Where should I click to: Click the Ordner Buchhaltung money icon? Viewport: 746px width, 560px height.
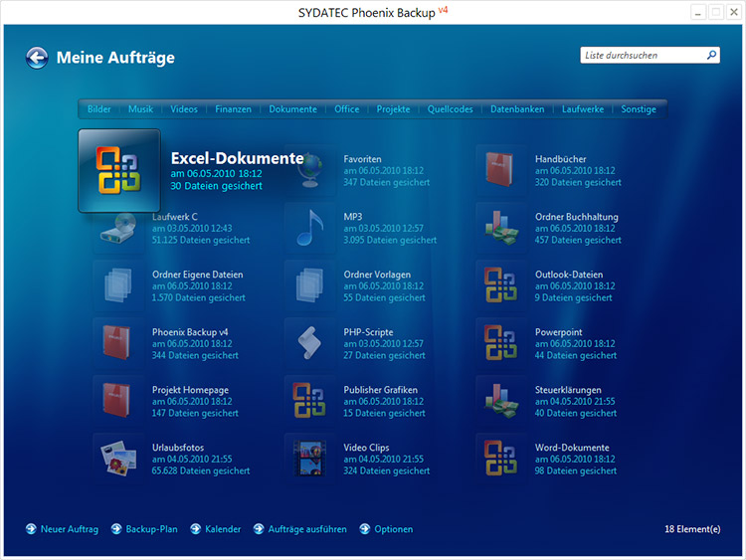501,229
